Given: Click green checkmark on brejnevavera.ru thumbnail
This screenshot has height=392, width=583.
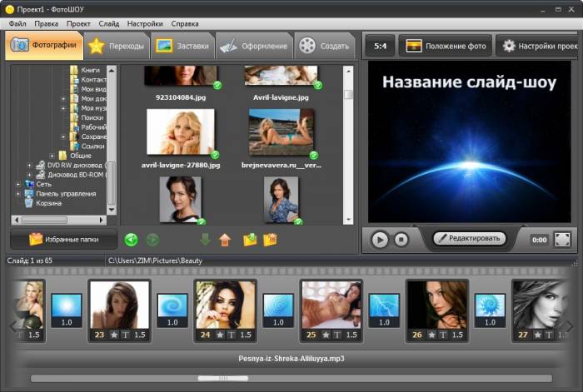Looking at the screenshot, I should [x=314, y=155].
